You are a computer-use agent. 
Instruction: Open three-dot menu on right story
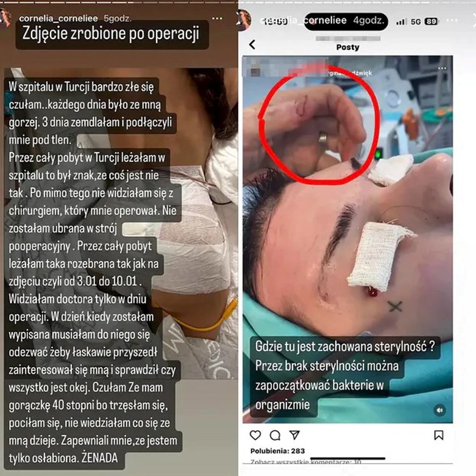click(452, 20)
